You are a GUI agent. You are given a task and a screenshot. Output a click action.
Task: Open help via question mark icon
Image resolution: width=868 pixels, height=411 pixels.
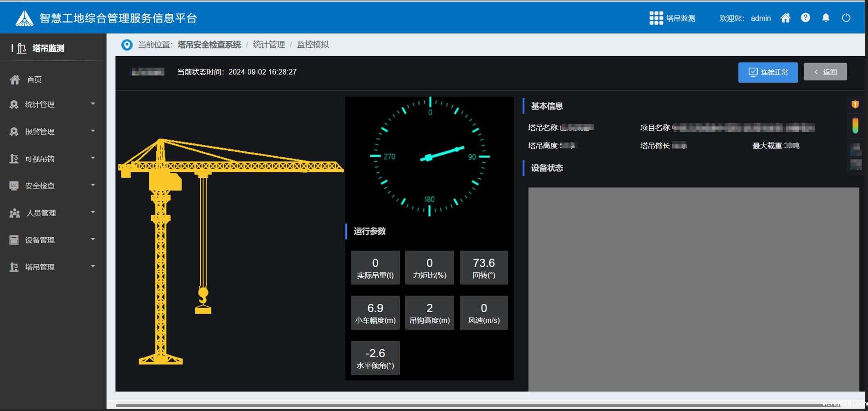[805, 18]
